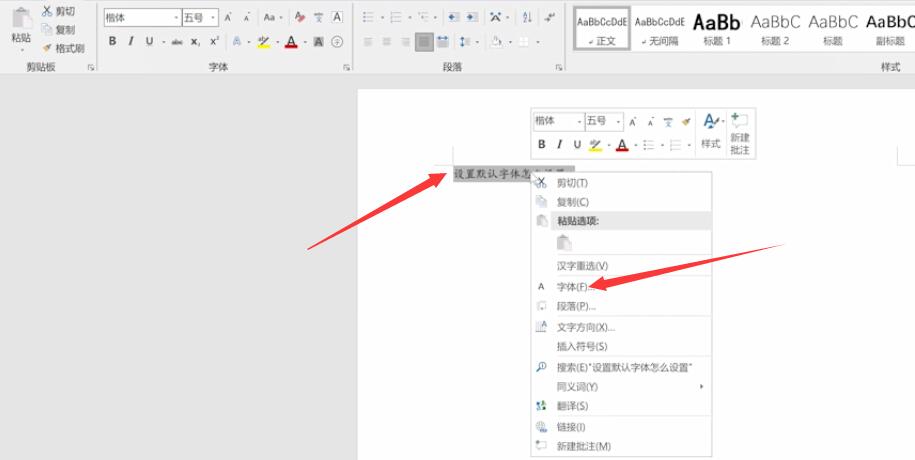The height and width of the screenshot is (460, 915).
Task: Toggle character shading in ribbon
Action: 319,42
